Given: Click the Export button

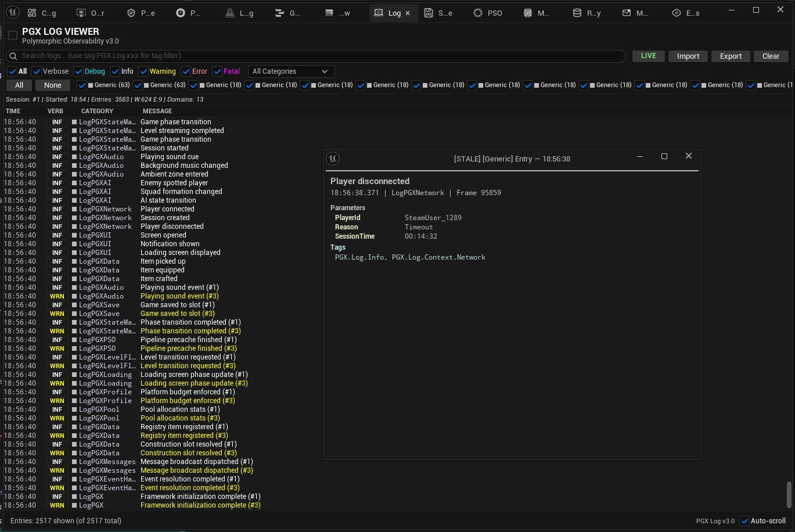Looking at the screenshot, I should pyautogui.click(x=731, y=56).
